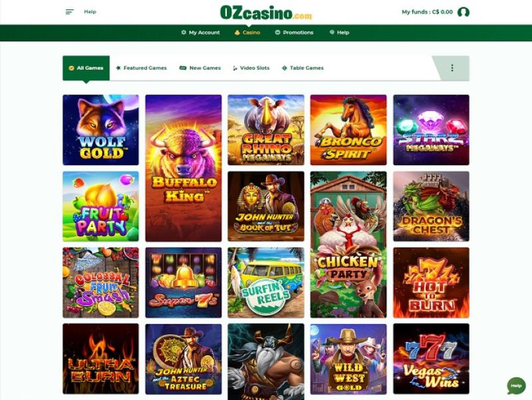Open My Account in the green navigation bar

(x=200, y=33)
